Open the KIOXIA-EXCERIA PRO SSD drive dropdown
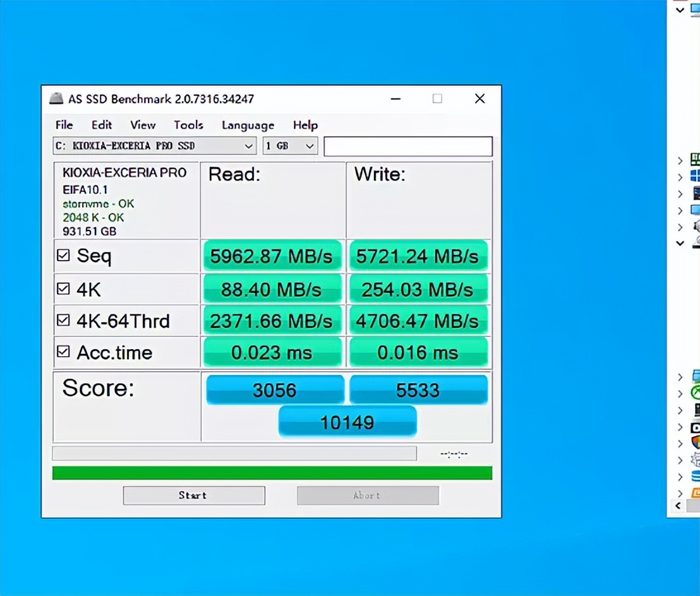700x596 pixels. [x=154, y=146]
